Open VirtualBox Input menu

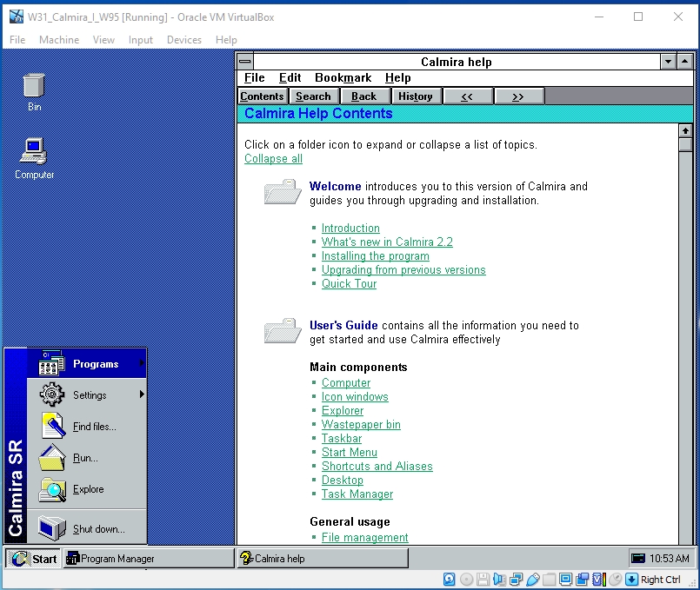141,40
